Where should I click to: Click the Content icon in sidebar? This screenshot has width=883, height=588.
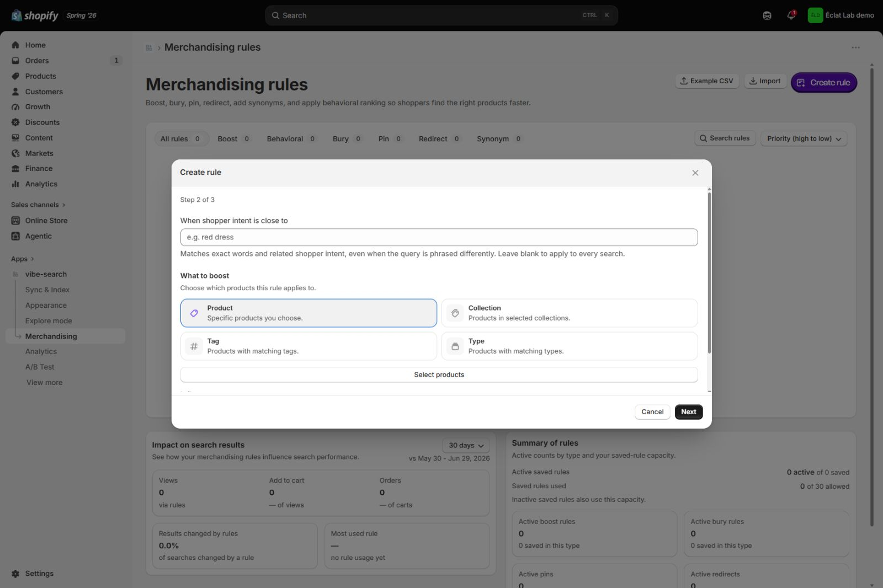pyautogui.click(x=15, y=138)
